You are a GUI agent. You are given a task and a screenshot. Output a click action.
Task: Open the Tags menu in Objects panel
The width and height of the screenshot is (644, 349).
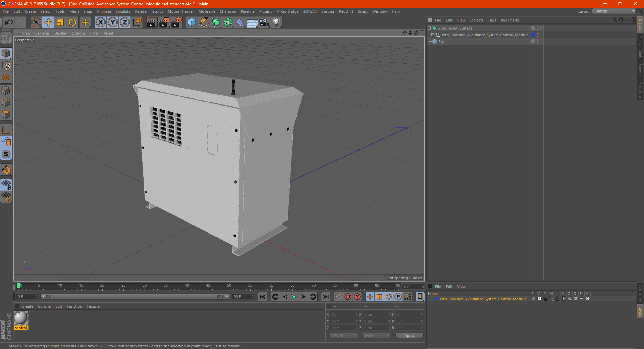492,20
